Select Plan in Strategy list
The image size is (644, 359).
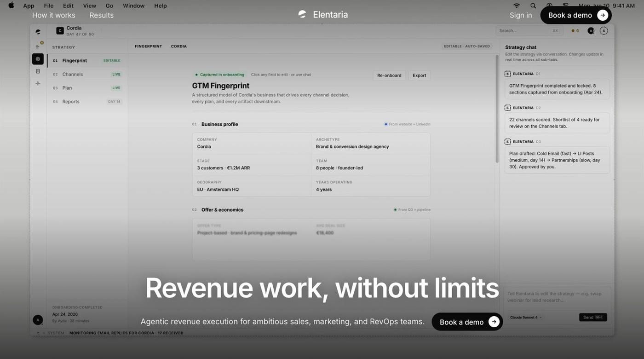[x=87, y=88]
